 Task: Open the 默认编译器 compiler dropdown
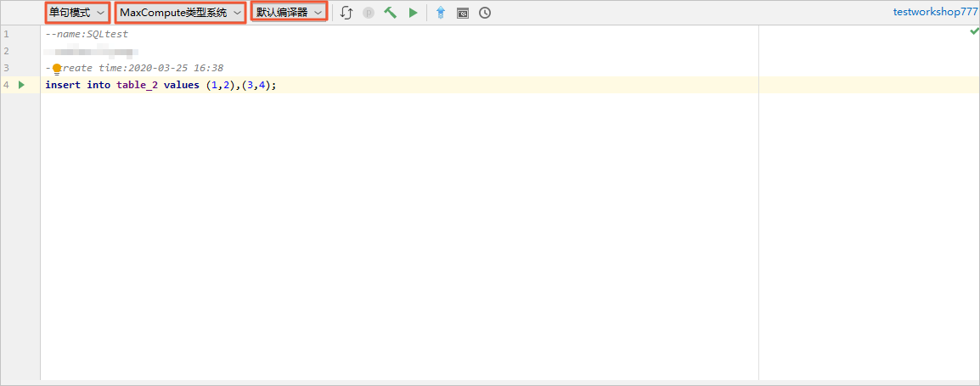[x=289, y=12]
